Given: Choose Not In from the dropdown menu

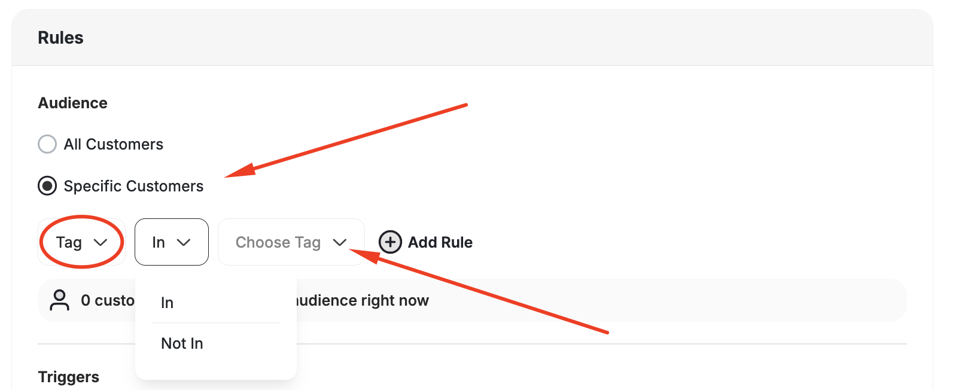Looking at the screenshot, I should tap(182, 343).
